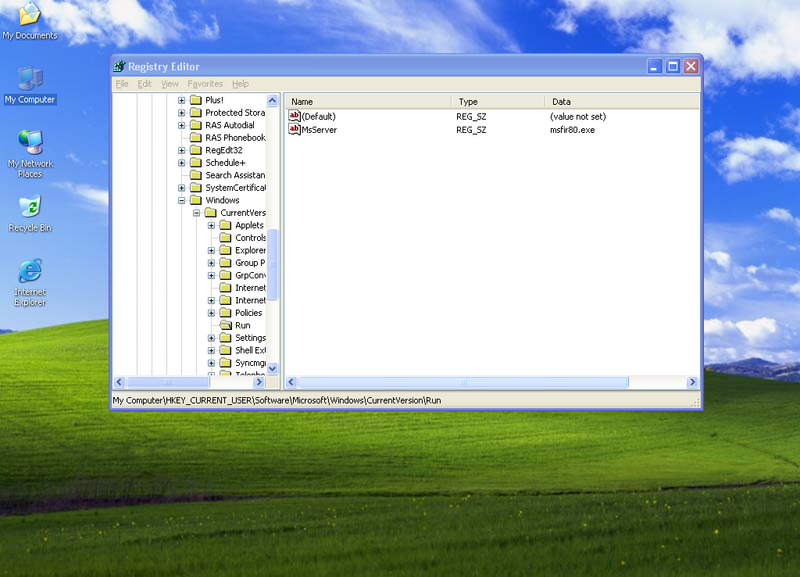
Task: Expand the RegEdt32 key
Action: [x=182, y=150]
